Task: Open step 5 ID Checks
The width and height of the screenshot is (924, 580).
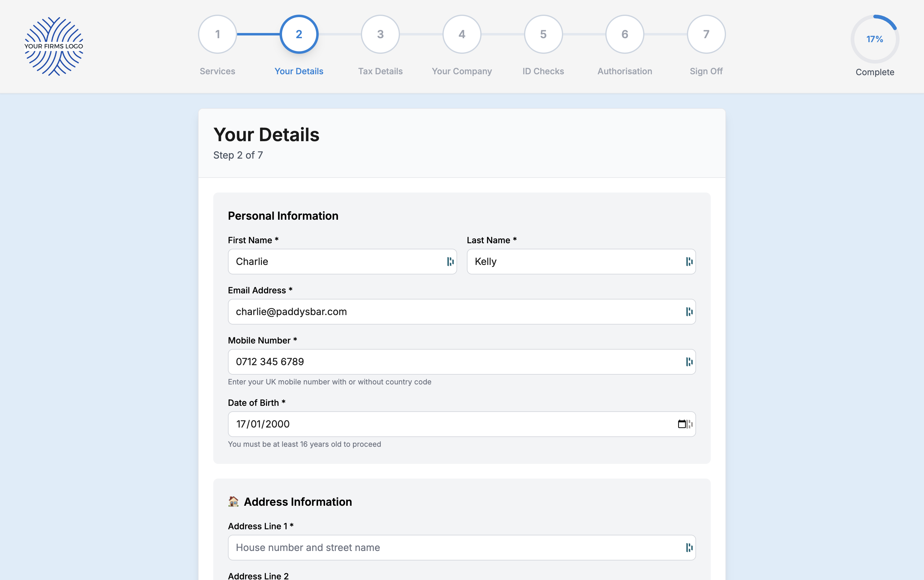Action: tap(543, 35)
